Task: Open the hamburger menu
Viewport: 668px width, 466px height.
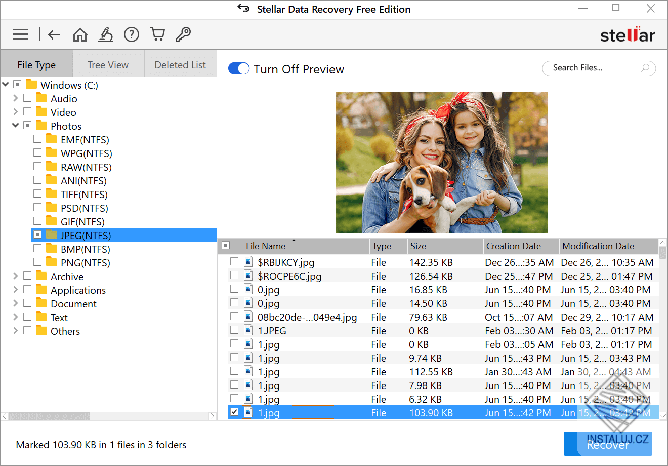Action: point(20,35)
